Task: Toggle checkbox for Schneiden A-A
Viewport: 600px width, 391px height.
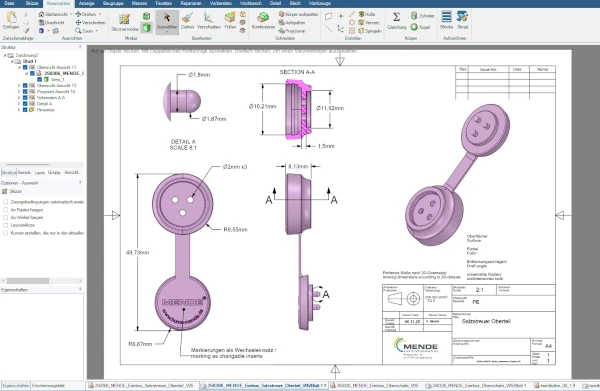Action: coord(25,98)
